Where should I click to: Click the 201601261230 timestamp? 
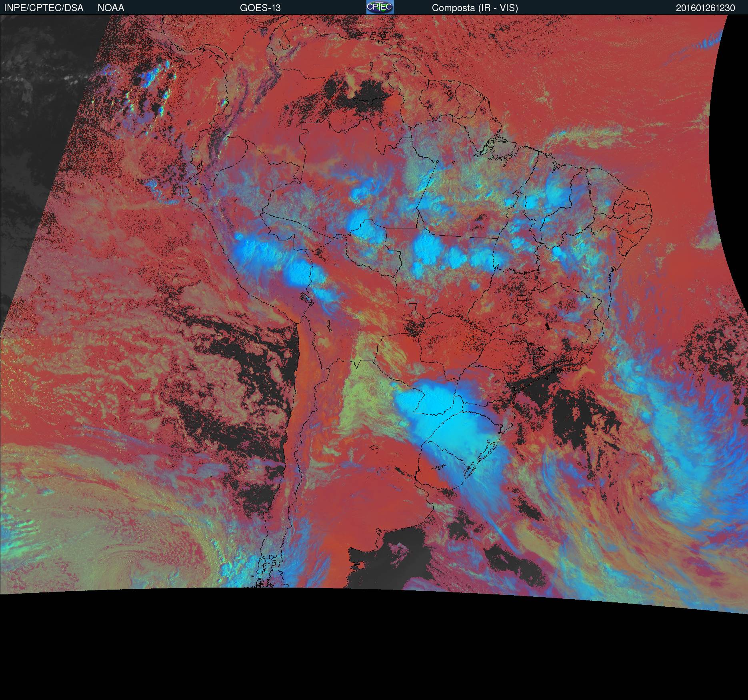coord(705,8)
